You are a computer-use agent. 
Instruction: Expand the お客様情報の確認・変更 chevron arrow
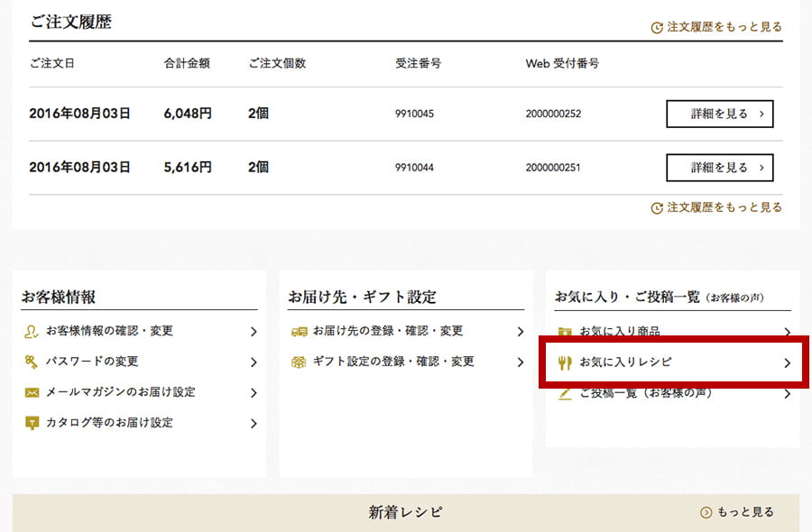point(254,332)
